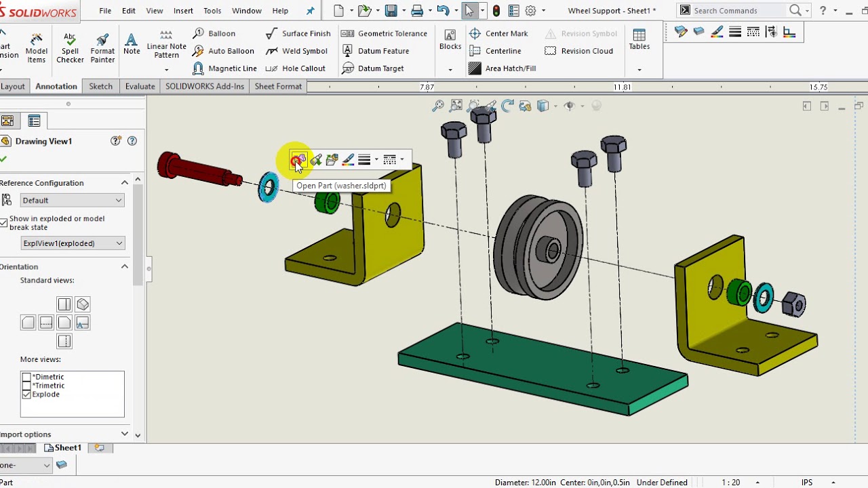This screenshot has width=868, height=488.
Task: Select the Sheet1 tab at bottom
Action: 62,448
